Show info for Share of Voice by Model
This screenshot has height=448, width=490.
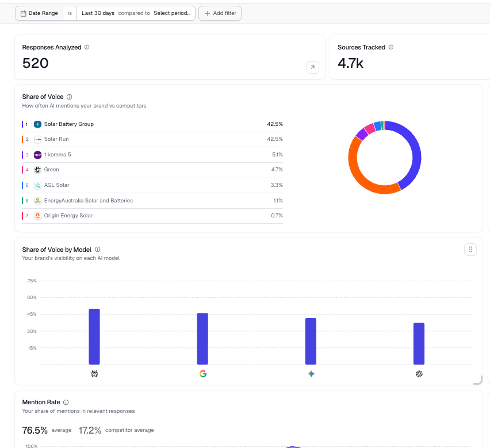click(98, 250)
